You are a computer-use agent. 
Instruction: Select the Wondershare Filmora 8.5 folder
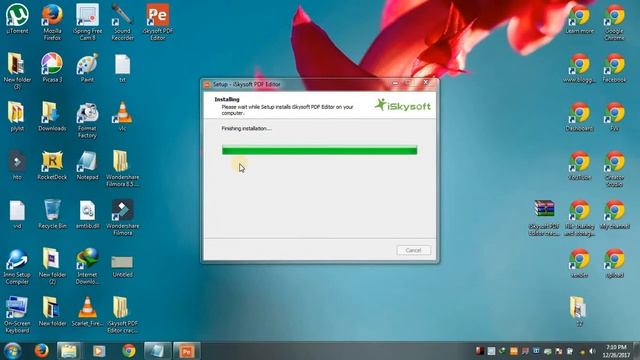[122, 169]
